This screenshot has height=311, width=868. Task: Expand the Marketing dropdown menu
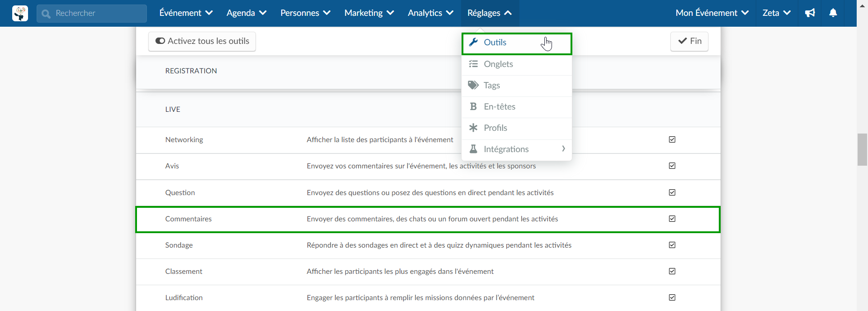[x=369, y=13]
